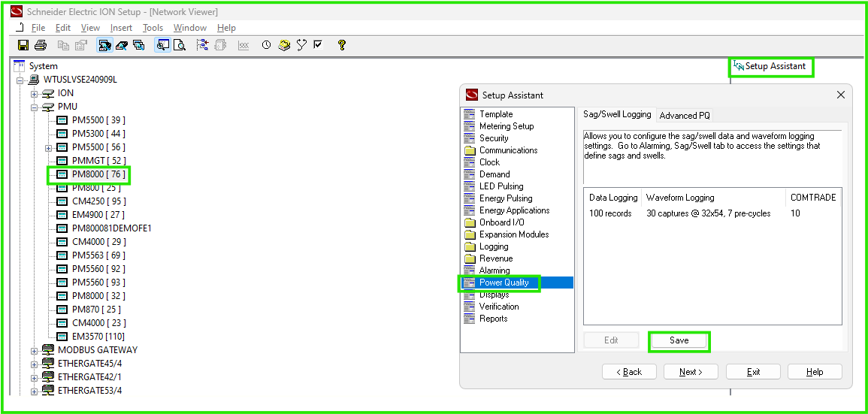
Task: Collapse the PMU site node
Action: (x=35, y=107)
